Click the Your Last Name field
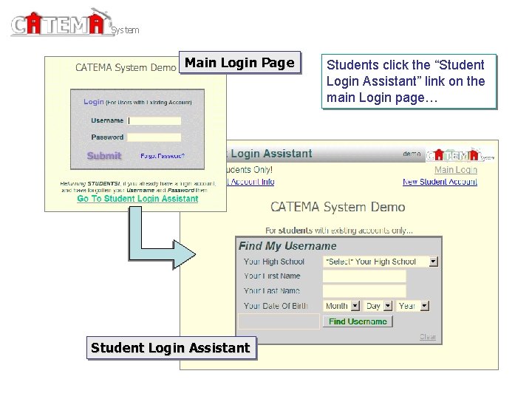Image resolution: width=532 pixels, height=399 pixels. pyautogui.click(x=364, y=291)
